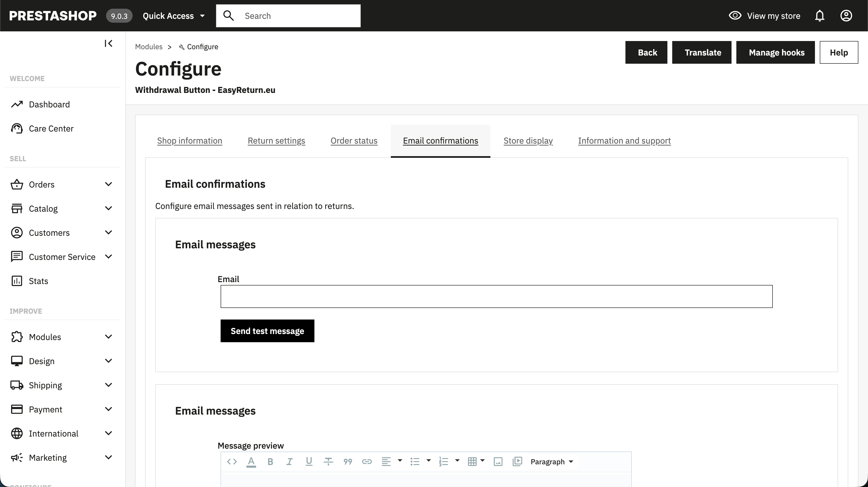Expand the Shipping menu chevron

click(x=108, y=385)
